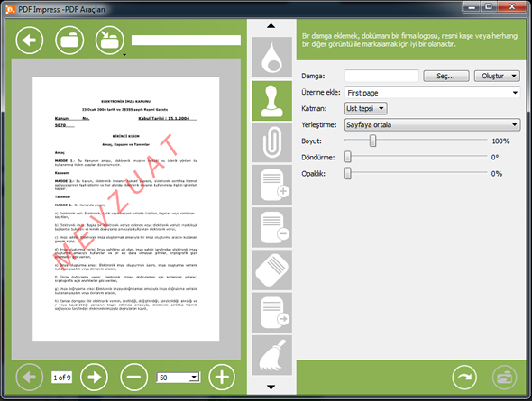532x401 pixels.
Task: Click the page number field '1 of 9'
Action: point(61,378)
